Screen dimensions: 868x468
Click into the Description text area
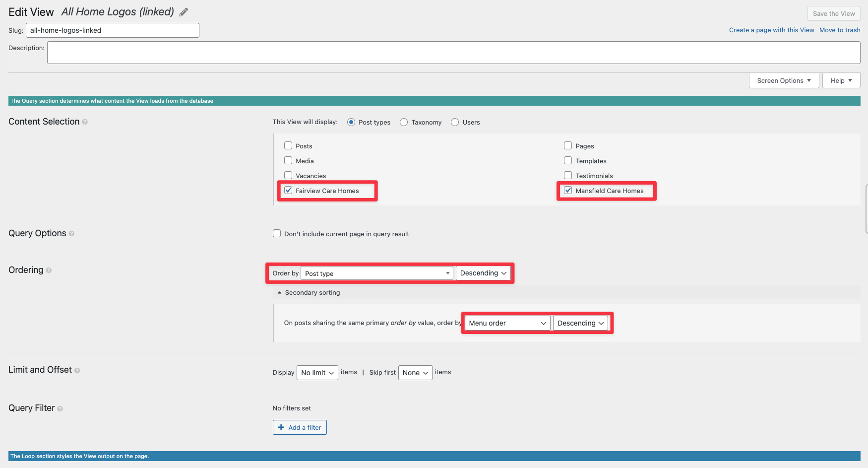(453, 53)
